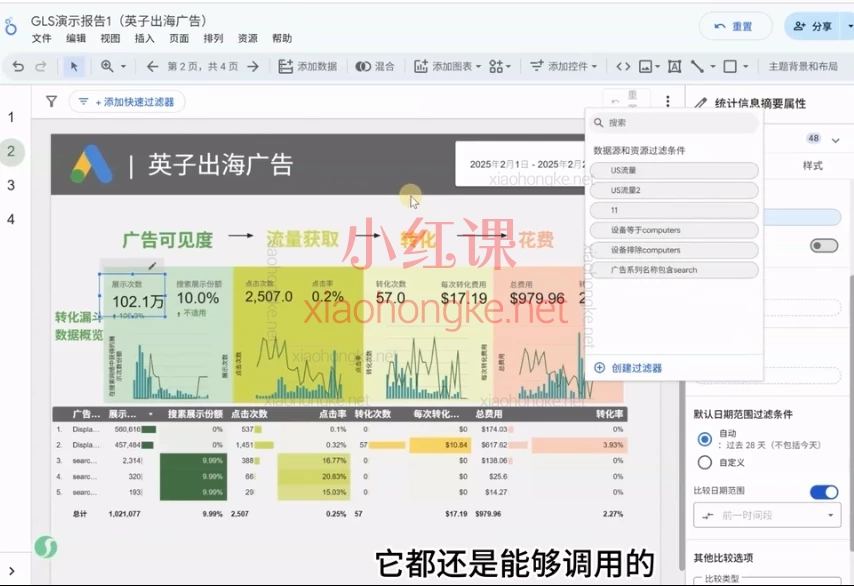This screenshot has width=854, height=586.
Task: Click the filter search field
Action: point(674,123)
